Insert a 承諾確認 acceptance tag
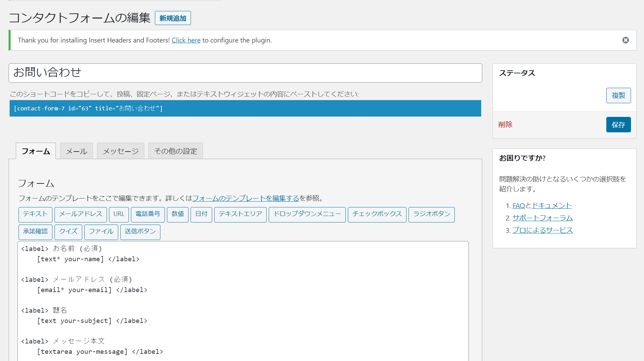 pyautogui.click(x=35, y=232)
